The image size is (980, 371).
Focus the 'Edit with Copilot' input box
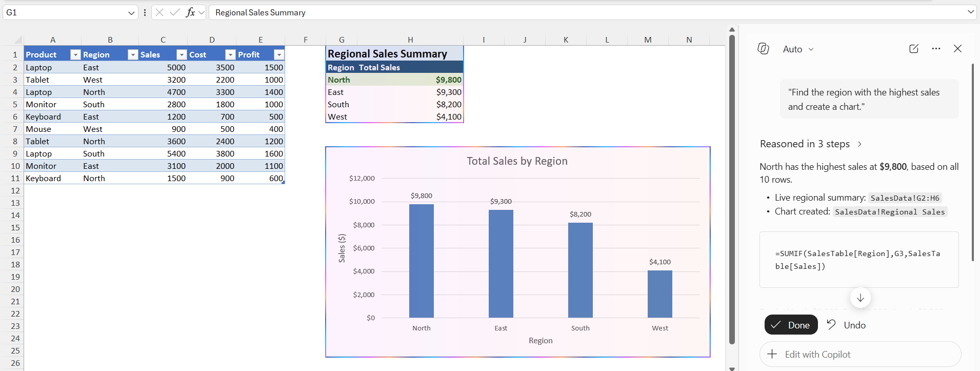[860, 354]
